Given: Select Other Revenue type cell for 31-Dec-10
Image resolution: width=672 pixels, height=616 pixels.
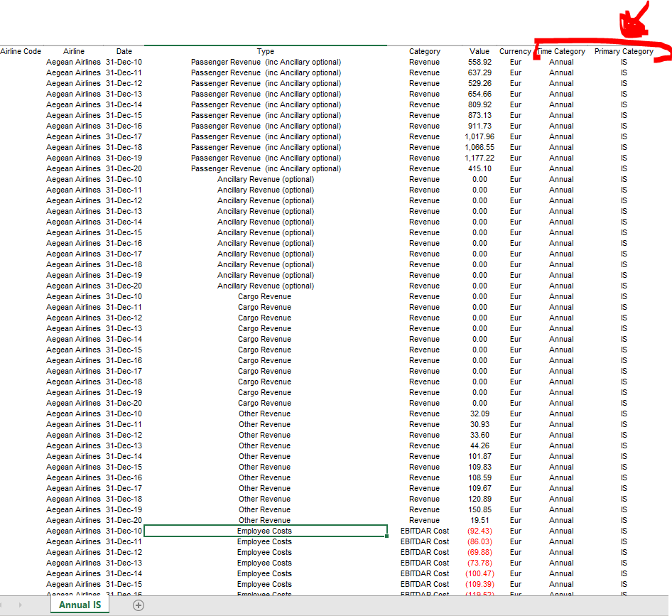Looking at the screenshot, I should [266, 414].
